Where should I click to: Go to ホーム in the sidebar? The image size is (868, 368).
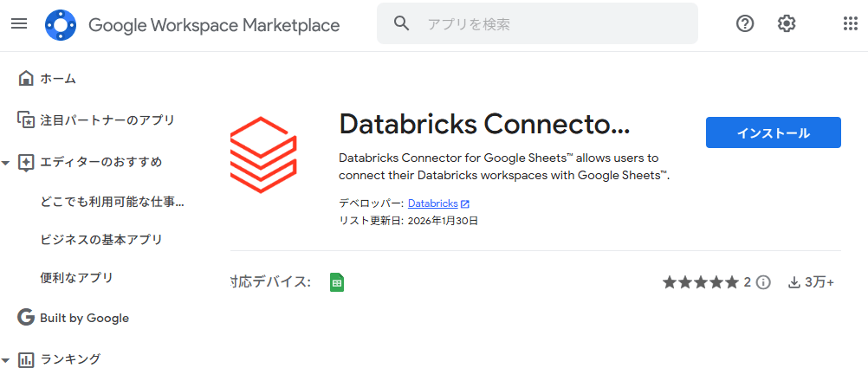click(58, 79)
